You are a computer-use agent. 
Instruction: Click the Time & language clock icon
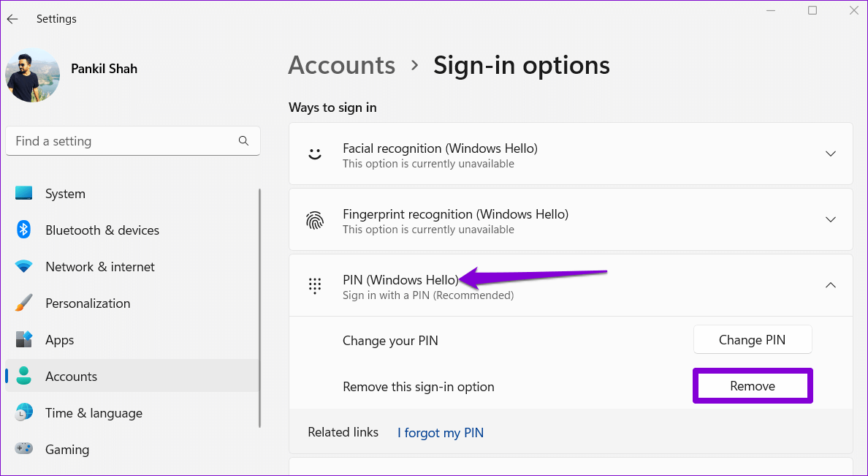(x=24, y=412)
